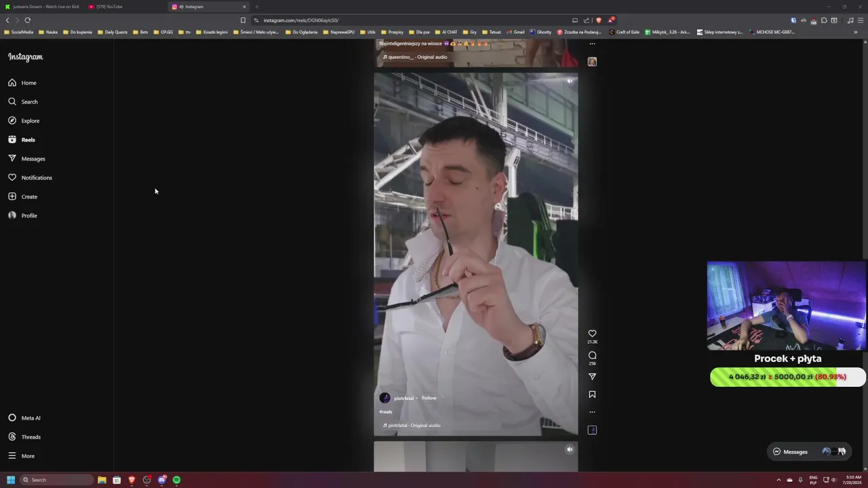Bookmark this page in the address bar

tap(243, 20)
